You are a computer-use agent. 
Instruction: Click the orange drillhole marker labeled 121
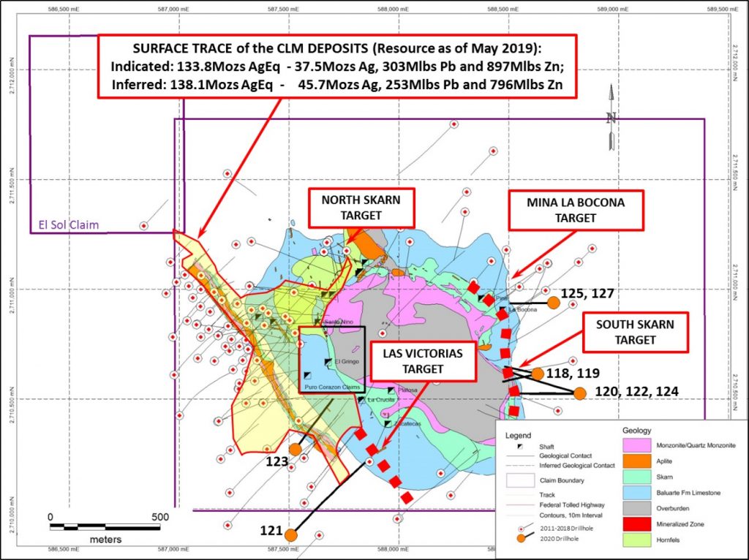point(291,534)
